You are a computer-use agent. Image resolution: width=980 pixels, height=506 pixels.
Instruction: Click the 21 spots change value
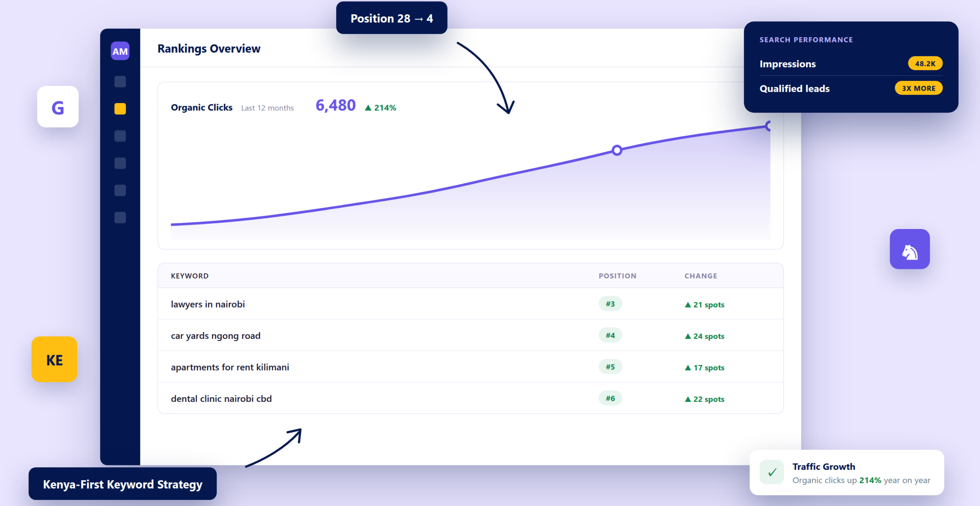point(704,305)
